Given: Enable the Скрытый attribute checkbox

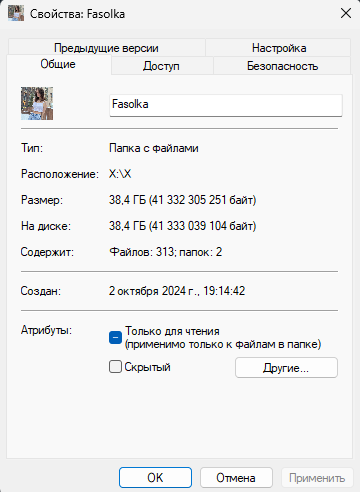Looking at the screenshot, I should tap(115, 367).
